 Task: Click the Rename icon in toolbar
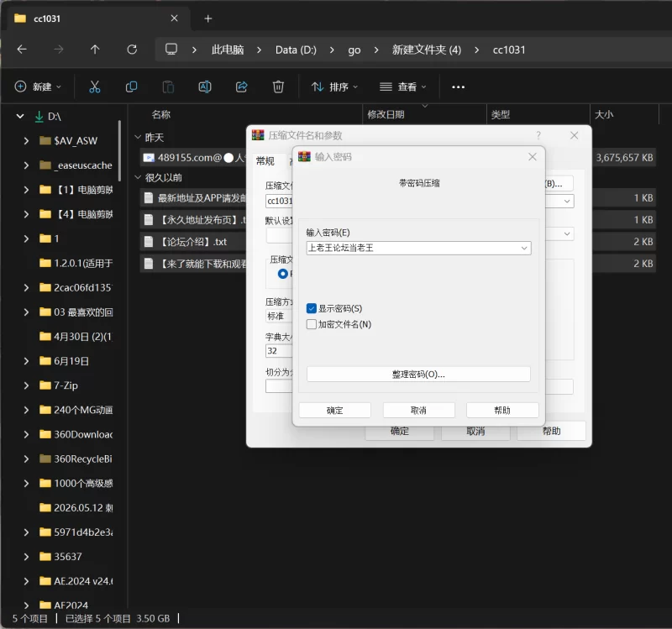(205, 87)
